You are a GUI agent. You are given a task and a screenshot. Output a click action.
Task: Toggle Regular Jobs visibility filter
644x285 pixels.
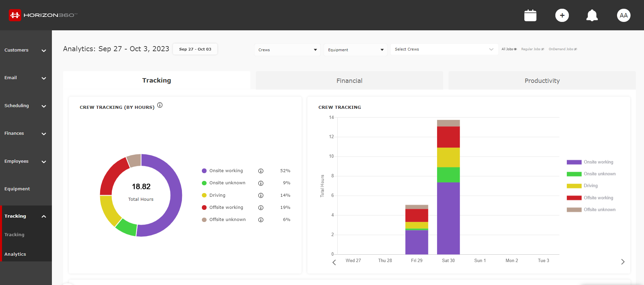532,49
